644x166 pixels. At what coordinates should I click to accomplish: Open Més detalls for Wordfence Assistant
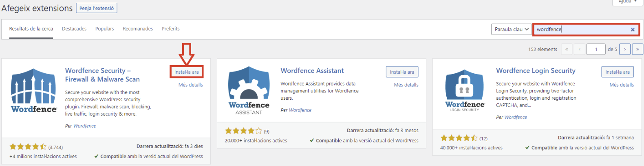pyautogui.click(x=406, y=85)
